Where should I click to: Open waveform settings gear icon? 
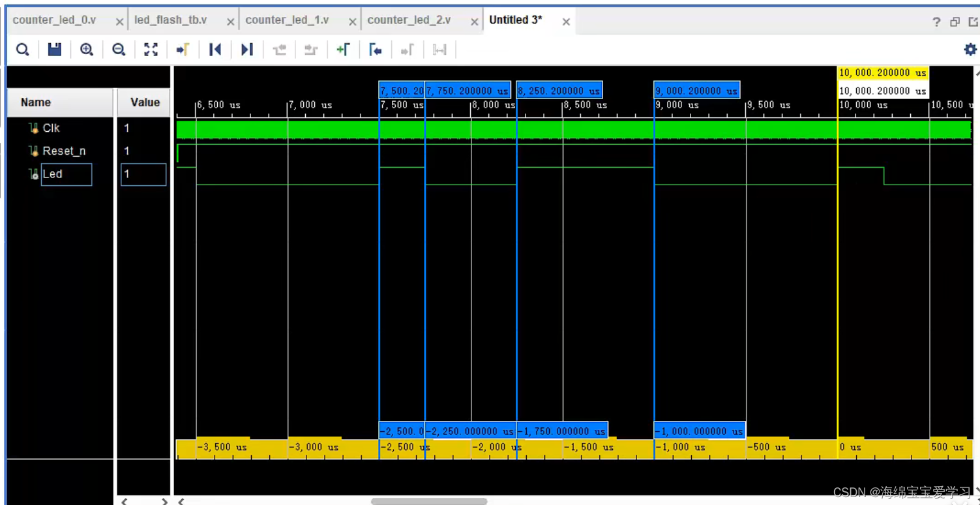(x=970, y=50)
